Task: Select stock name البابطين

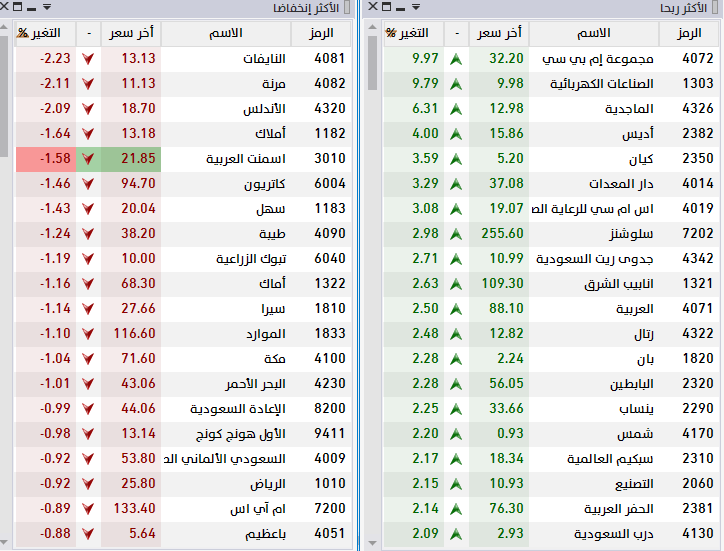Action: coord(632,384)
